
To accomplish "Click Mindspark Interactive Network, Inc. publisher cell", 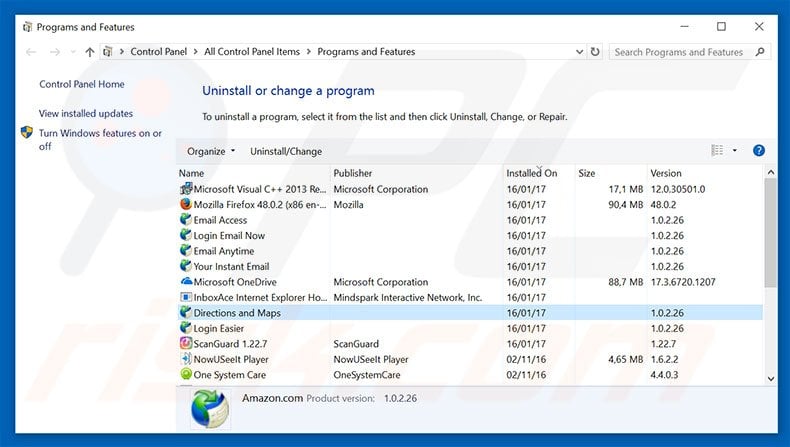I will (x=408, y=297).
